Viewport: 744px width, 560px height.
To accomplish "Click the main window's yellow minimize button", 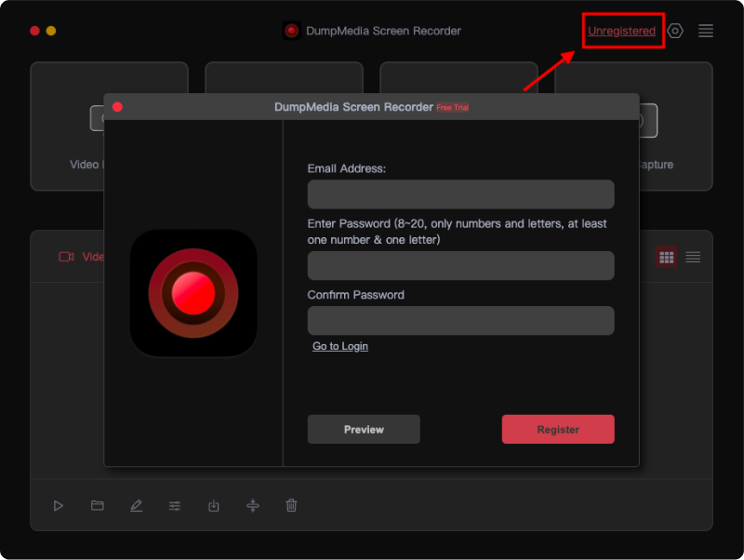I will point(51,31).
